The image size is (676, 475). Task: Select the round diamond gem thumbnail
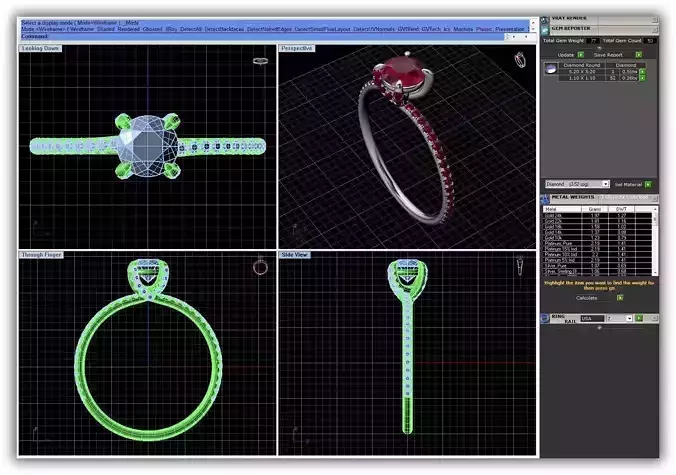pos(551,69)
